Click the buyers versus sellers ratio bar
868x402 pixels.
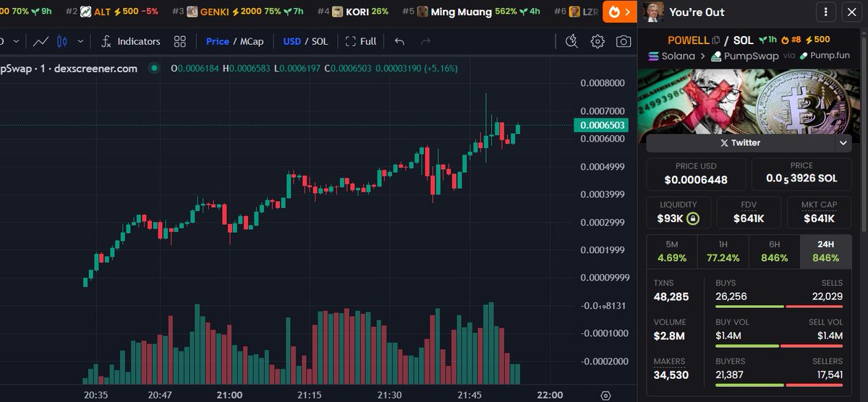779,386
